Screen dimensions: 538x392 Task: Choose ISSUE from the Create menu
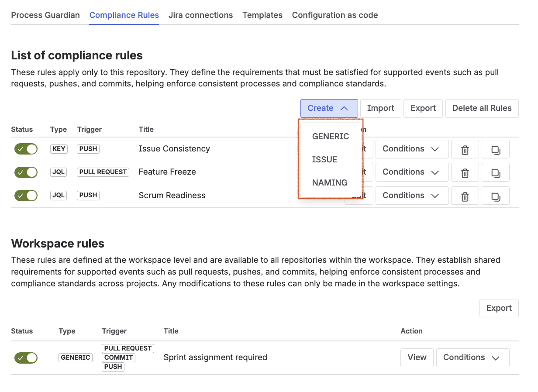(x=331, y=159)
